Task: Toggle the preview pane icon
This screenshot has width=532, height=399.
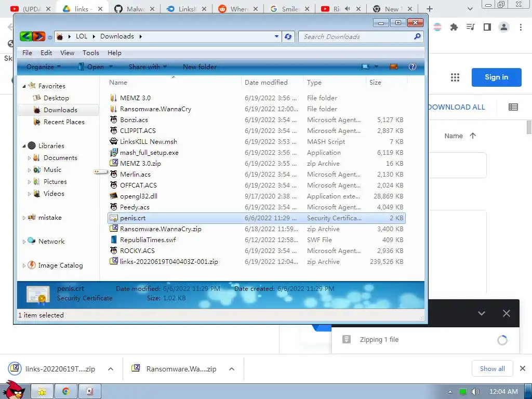Action: click(394, 66)
